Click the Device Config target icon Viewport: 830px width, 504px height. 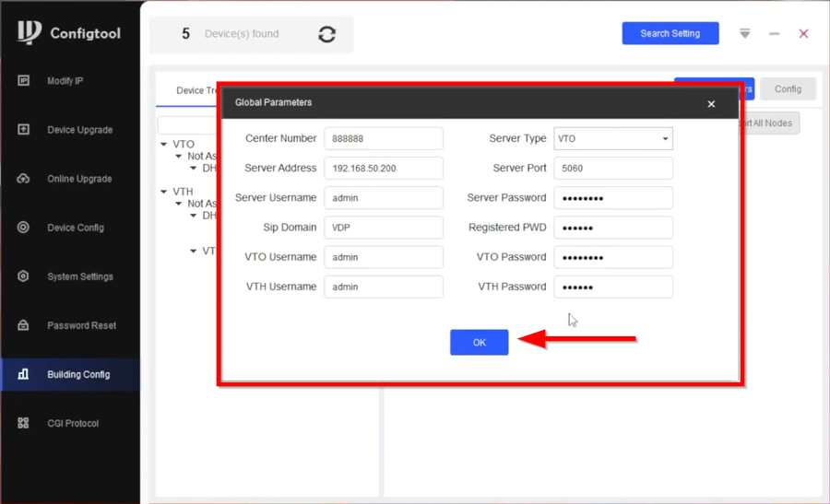23,227
